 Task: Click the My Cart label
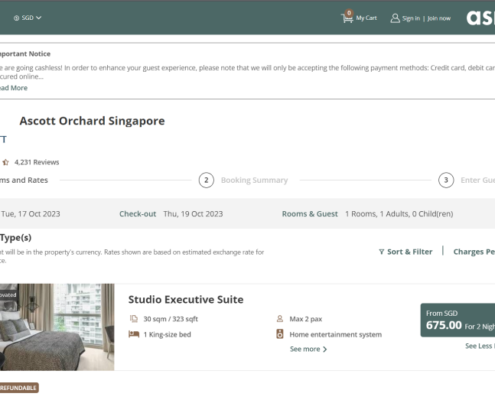pyautogui.click(x=366, y=18)
